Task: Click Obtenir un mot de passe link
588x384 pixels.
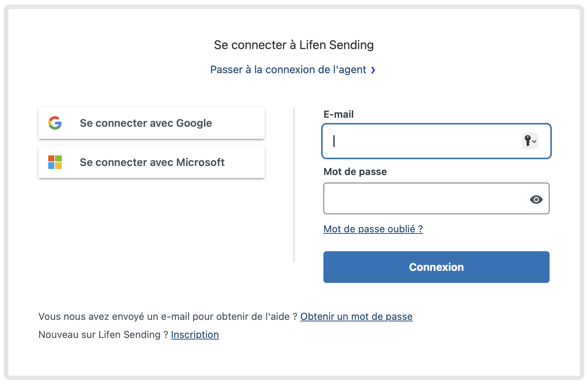Action: tap(356, 316)
